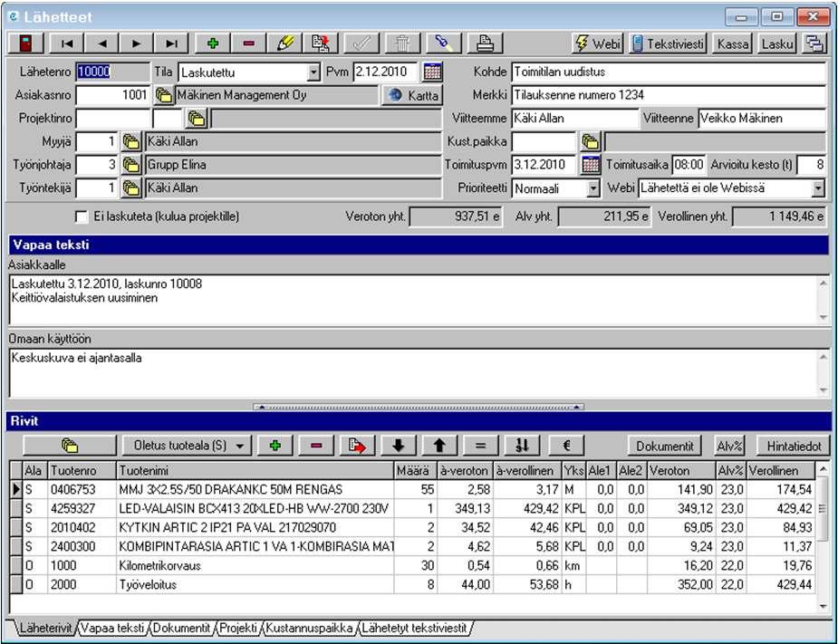Open the Dokumentit tab at the bottom
Image resolution: width=838 pixels, height=644 pixels.
[x=182, y=628]
